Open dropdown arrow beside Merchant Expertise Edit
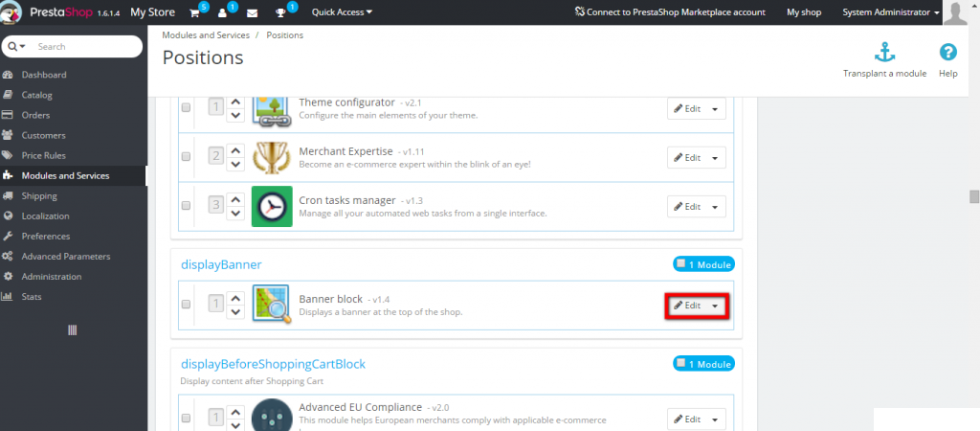 click(715, 158)
